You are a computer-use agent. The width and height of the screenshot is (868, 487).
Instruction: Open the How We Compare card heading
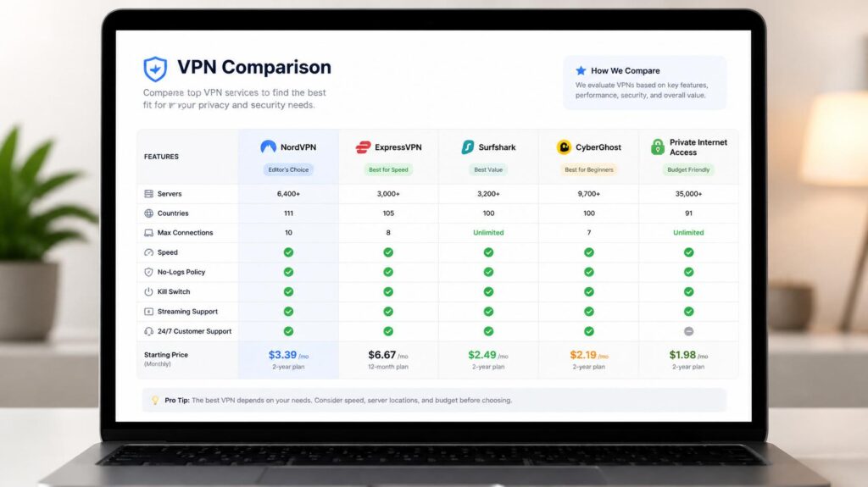(x=625, y=71)
